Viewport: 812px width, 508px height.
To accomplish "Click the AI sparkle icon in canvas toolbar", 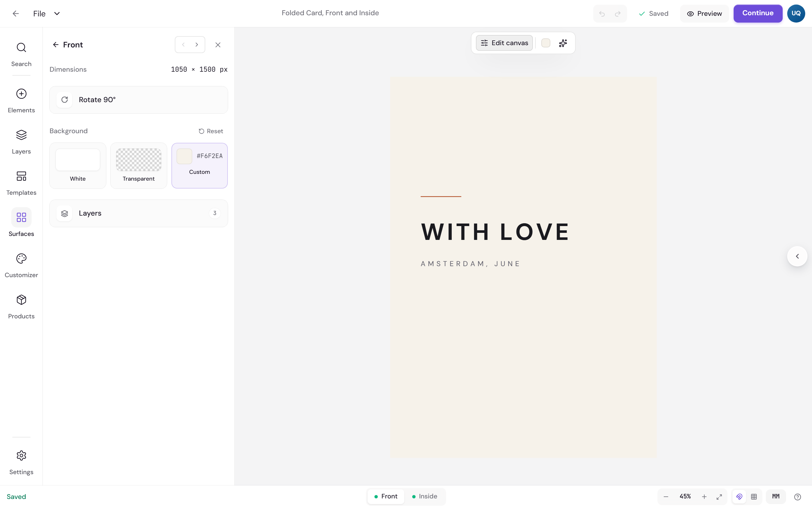I will [x=563, y=43].
